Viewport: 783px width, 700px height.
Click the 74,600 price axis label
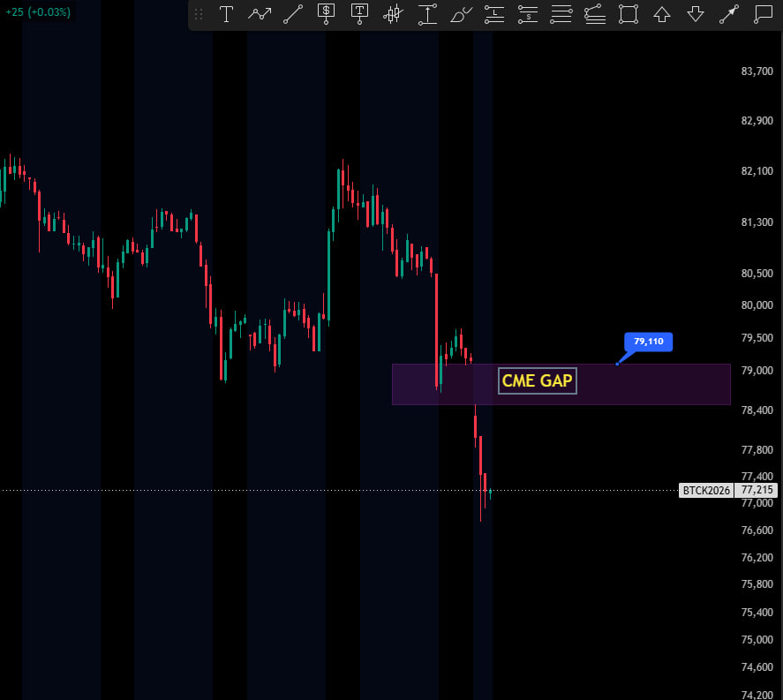(x=757, y=667)
